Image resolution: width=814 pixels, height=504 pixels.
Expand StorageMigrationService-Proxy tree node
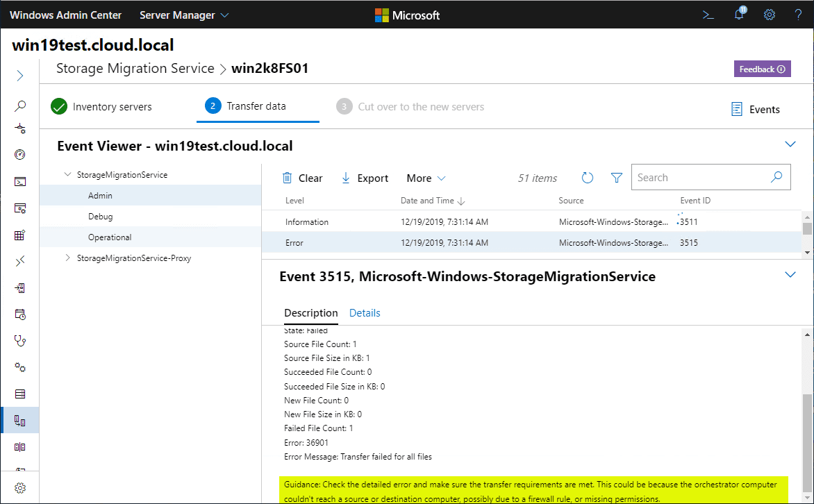coord(67,258)
